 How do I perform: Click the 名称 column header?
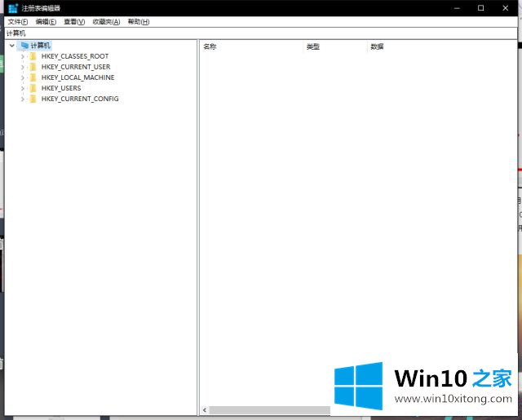pyautogui.click(x=252, y=46)
